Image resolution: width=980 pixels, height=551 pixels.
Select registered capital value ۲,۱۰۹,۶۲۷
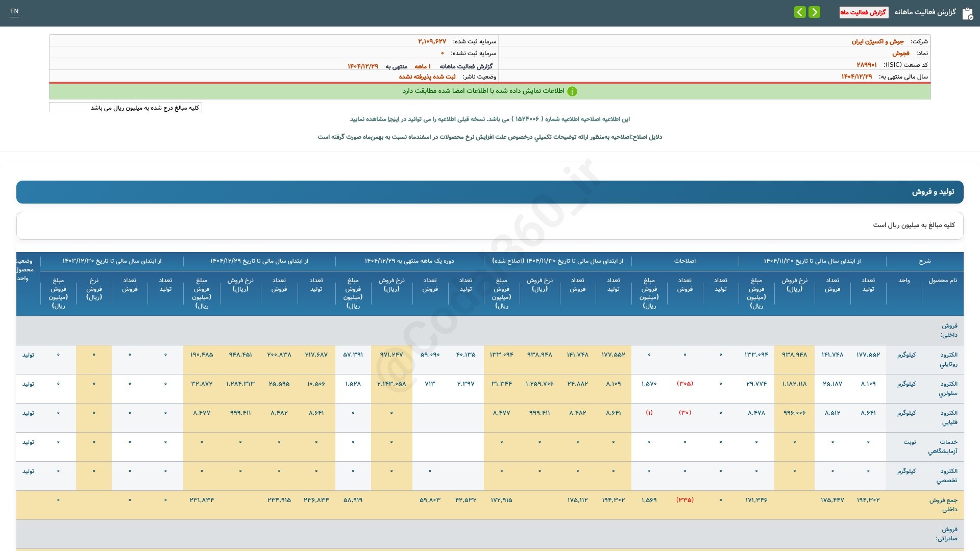pyautogui.click(x=432, y=41)
